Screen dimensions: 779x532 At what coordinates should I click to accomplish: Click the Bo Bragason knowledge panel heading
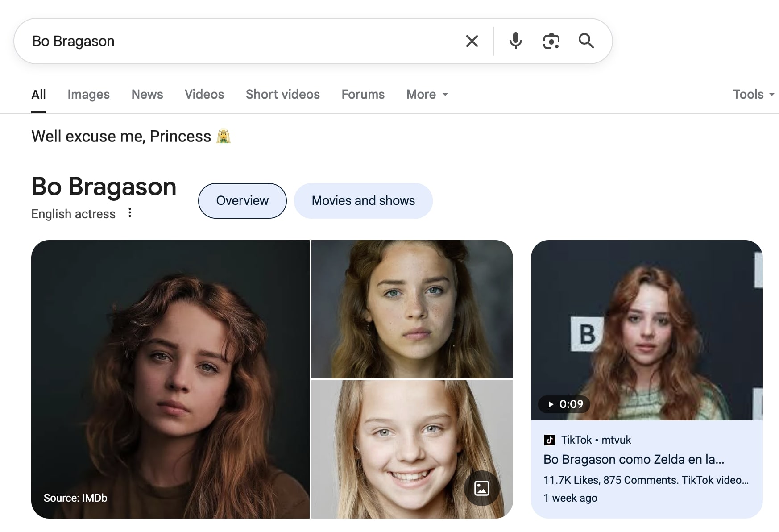point(104,187)
